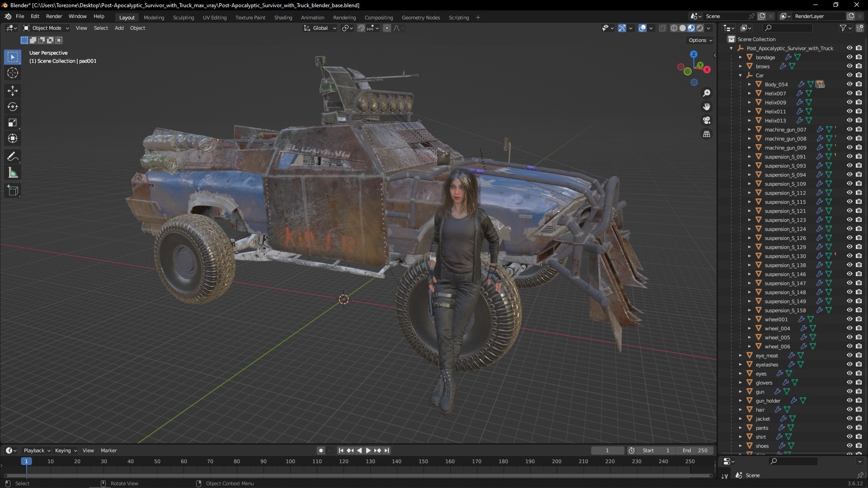Viewport: 868px width, 488px height.
Task: Open the Playback dropdown
Action: click(x=36, y=450)
